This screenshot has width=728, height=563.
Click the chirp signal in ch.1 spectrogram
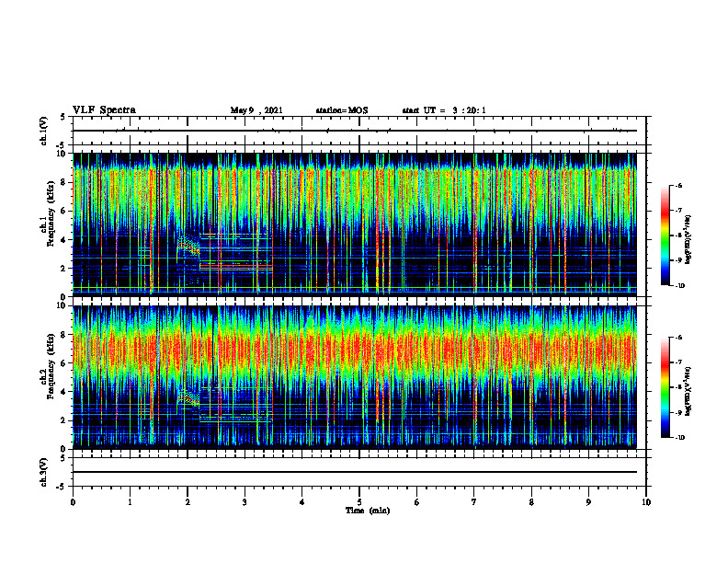point(188,246)
